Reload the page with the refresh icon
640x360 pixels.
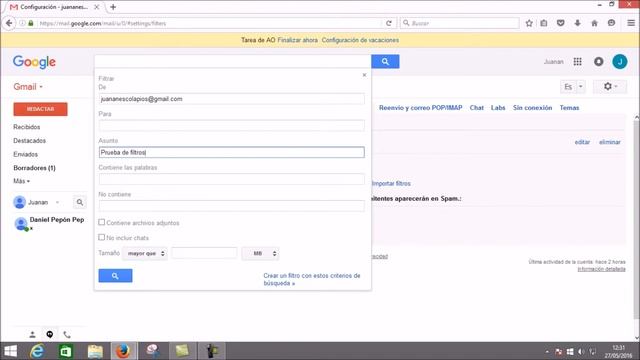pyautogui.click(x=389, y=23)
